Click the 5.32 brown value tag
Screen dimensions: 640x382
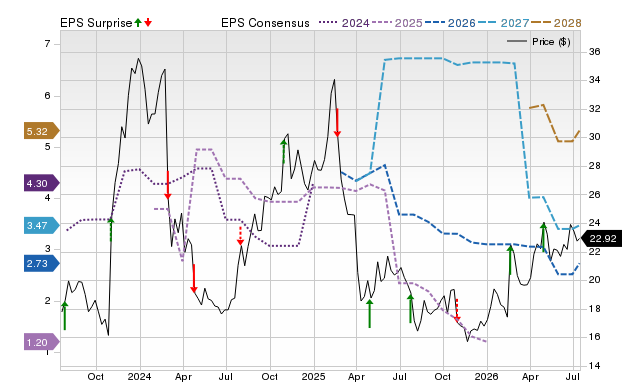pos(42,131)
